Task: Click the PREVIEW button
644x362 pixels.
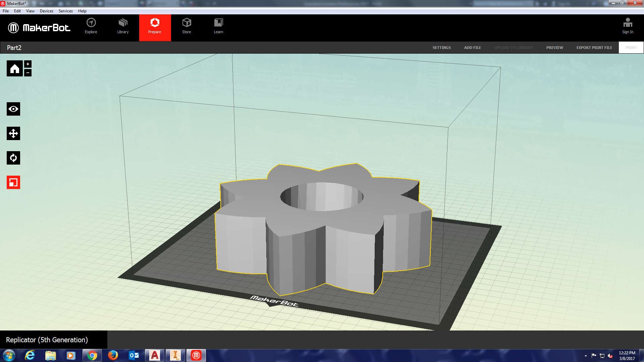Action: (554, 48)
